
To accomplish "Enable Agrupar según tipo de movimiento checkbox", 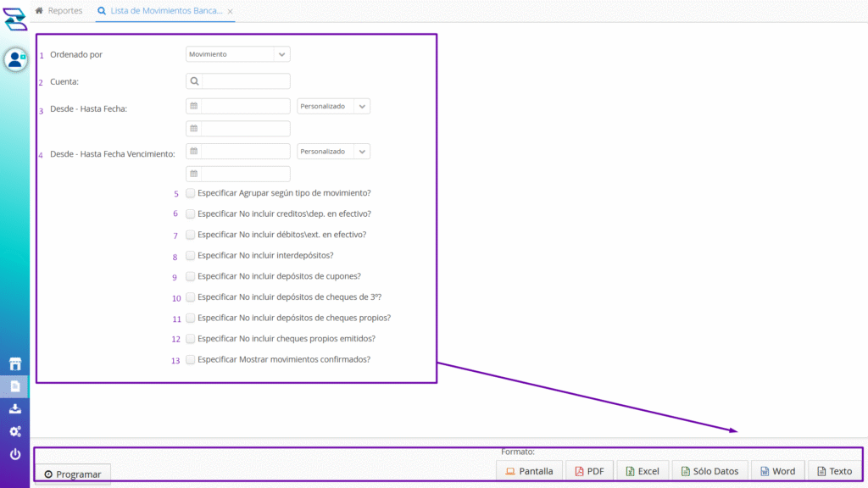I will pos(191,193).
